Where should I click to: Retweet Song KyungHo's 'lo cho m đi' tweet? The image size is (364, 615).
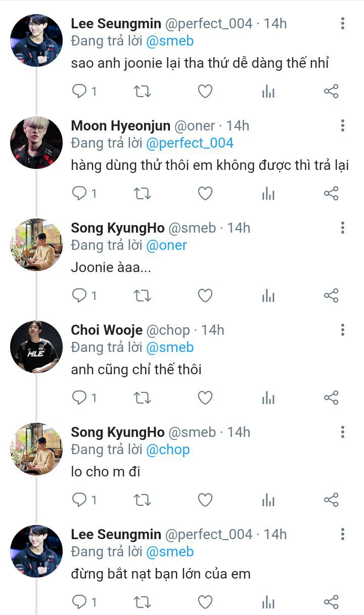(x=142, y=500)
